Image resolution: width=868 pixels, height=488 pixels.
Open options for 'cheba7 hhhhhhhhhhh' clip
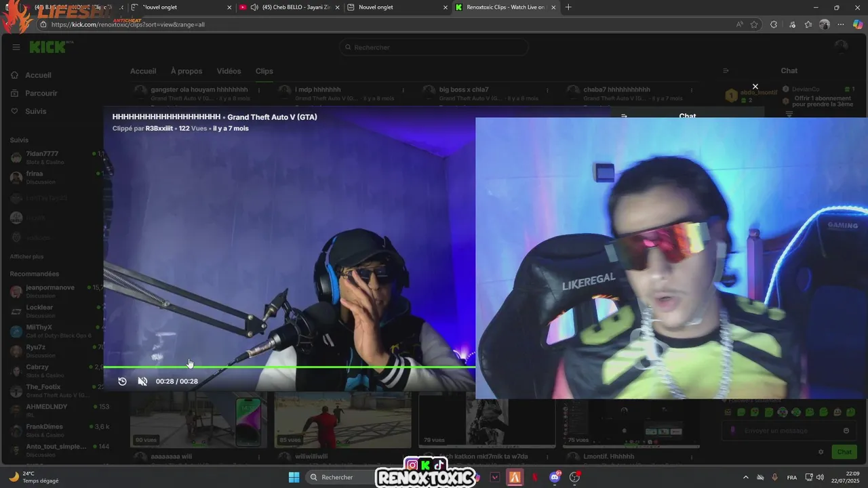point(692,90)
